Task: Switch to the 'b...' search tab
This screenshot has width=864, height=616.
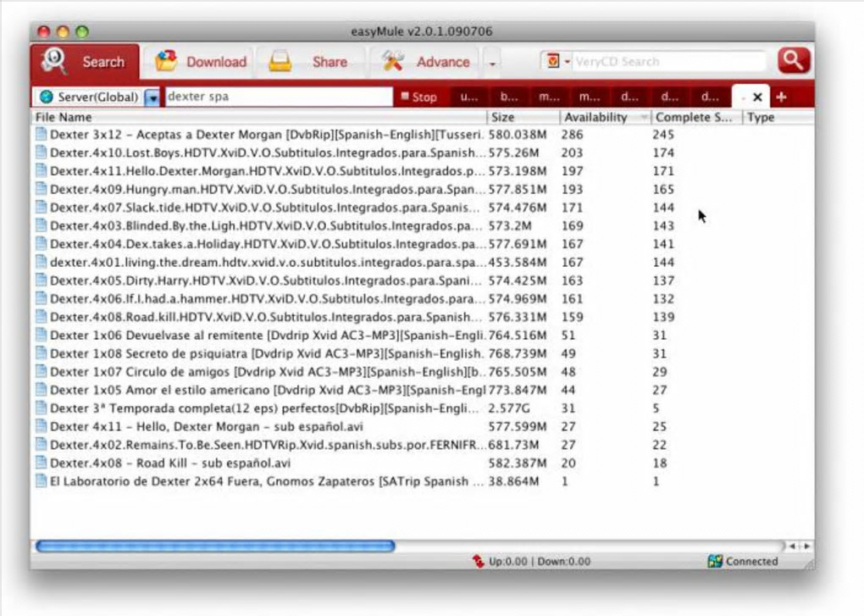Action: 508,97
